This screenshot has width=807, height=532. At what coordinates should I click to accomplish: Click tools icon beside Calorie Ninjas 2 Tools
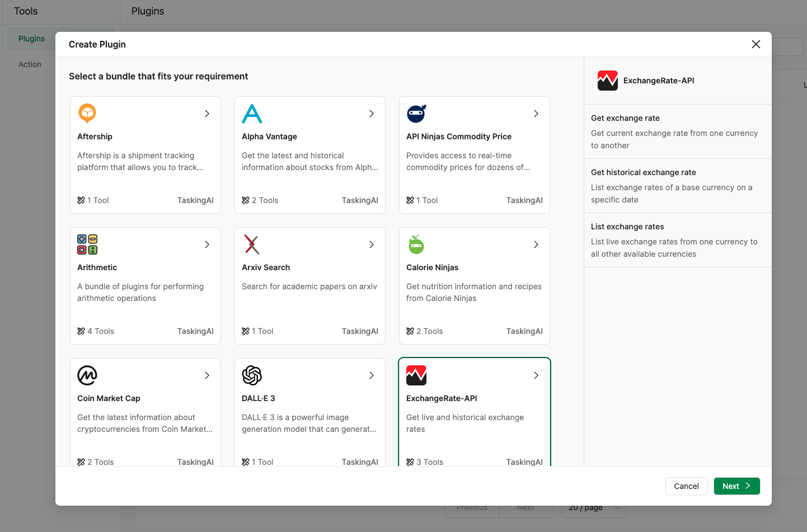[410, 331]
